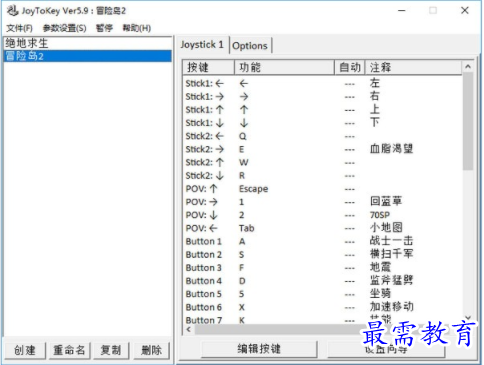Select the Stick2: ← row
This screenshot has height=365, width=484.
click(x=322, y=136)
